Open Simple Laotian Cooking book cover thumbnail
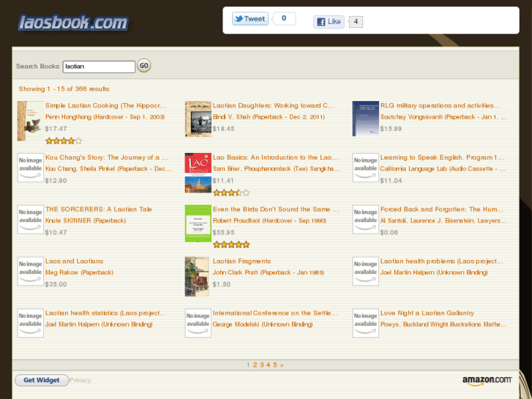This screenshot has height=399, width=532. coord(31,121)
